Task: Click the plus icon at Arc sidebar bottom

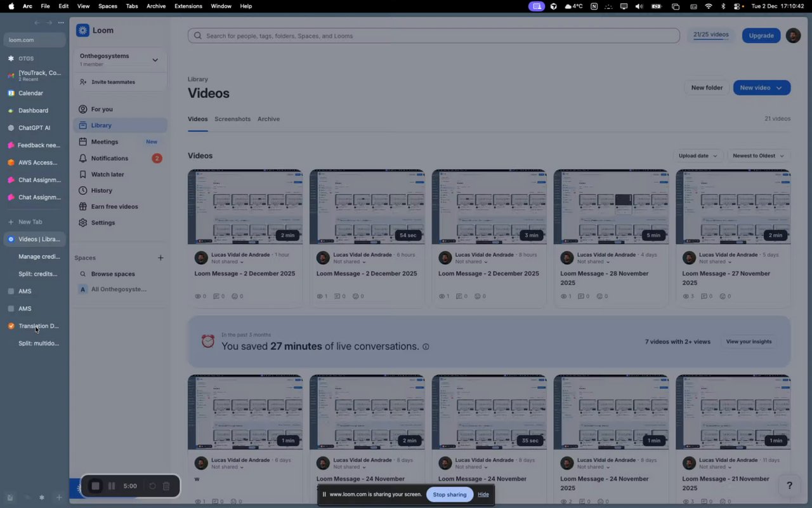Action: [59, 498]
